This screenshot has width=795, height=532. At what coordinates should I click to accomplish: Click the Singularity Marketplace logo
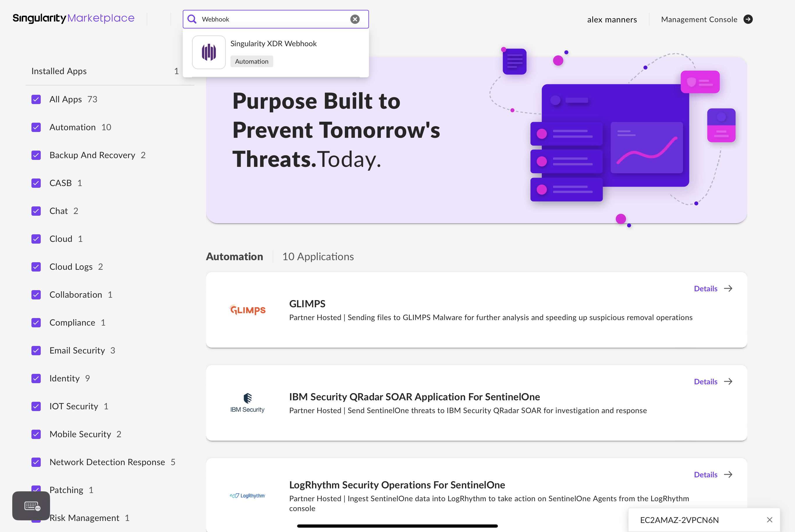coord(73,18)
